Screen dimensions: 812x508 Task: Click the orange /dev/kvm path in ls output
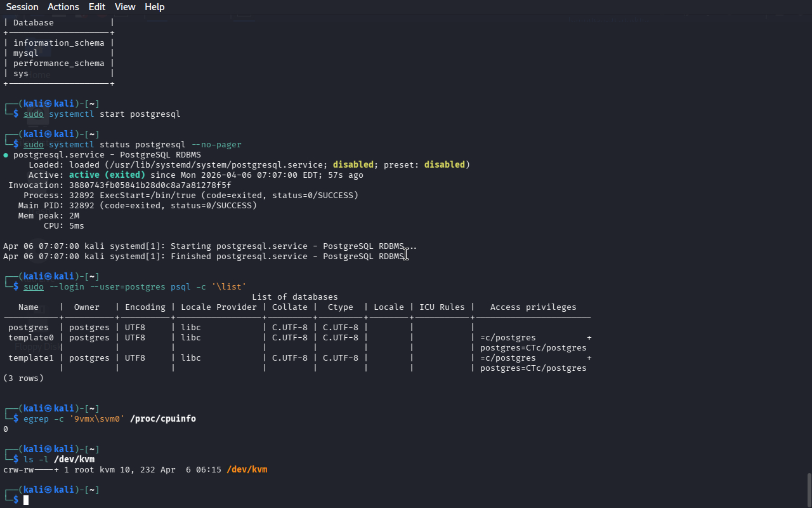click(x=247, y=470)
